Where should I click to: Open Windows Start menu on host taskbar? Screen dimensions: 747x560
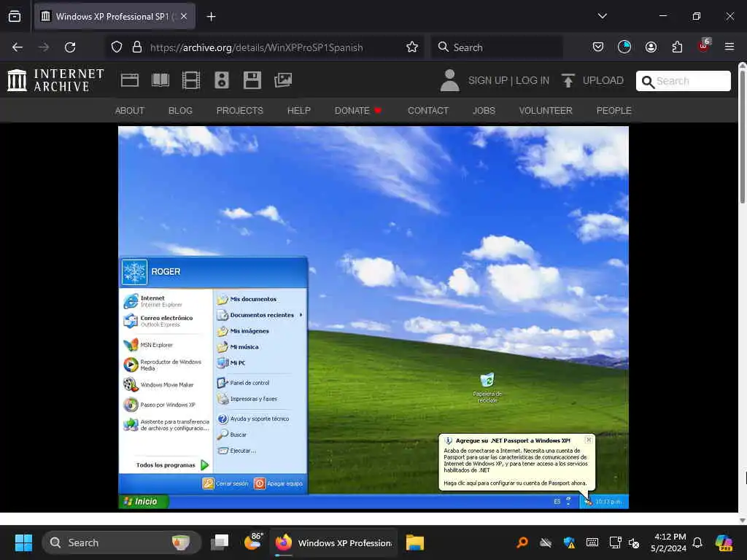click(23, 542)
